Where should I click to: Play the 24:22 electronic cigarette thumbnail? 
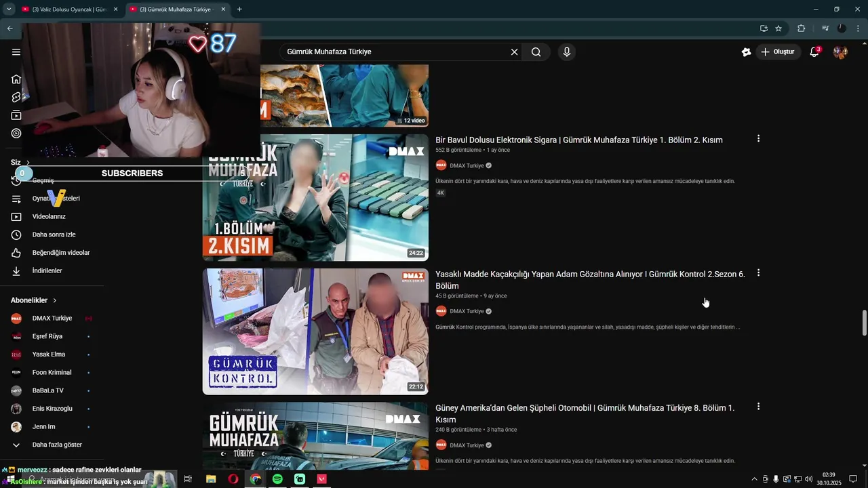click(315, 197)
